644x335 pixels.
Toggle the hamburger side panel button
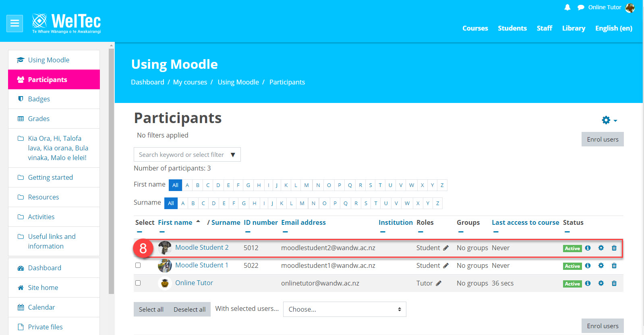[14, 23]
